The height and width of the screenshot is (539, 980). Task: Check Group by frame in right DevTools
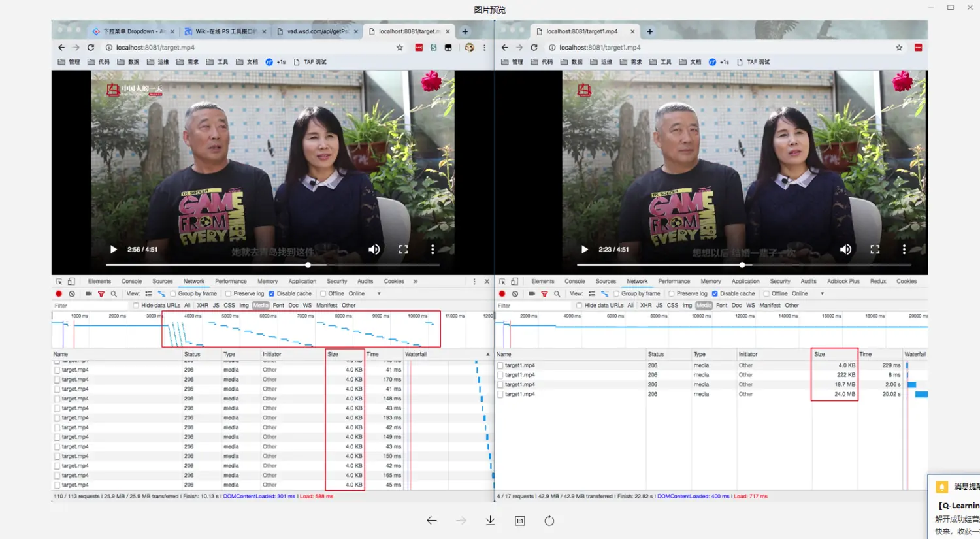(x=616, y=294)
